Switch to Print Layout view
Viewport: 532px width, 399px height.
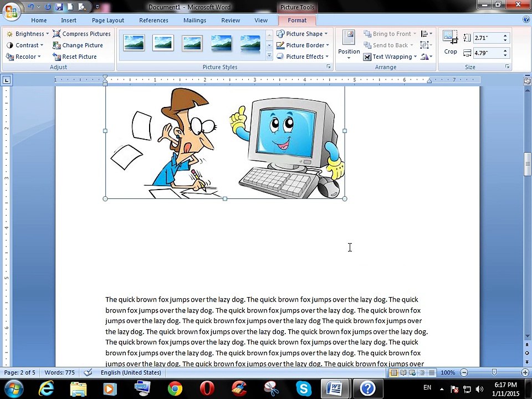[x=393, y=372]
